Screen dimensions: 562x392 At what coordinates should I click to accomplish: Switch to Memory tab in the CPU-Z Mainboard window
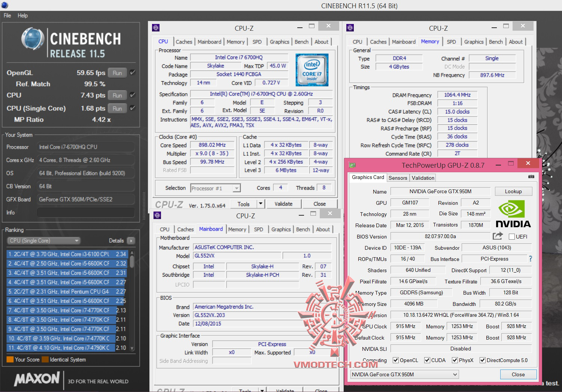point(237,230)
